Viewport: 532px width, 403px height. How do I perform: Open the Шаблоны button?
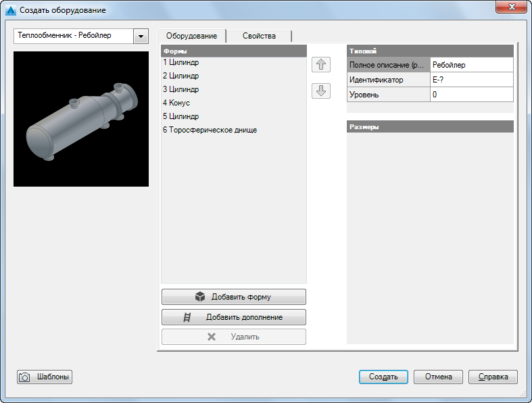click(45, 377)
